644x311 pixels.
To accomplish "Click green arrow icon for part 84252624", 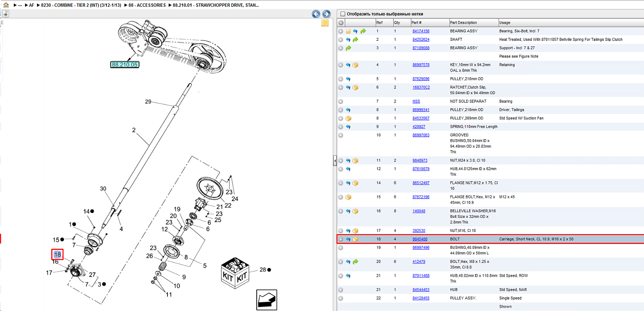I will (355, 40).
